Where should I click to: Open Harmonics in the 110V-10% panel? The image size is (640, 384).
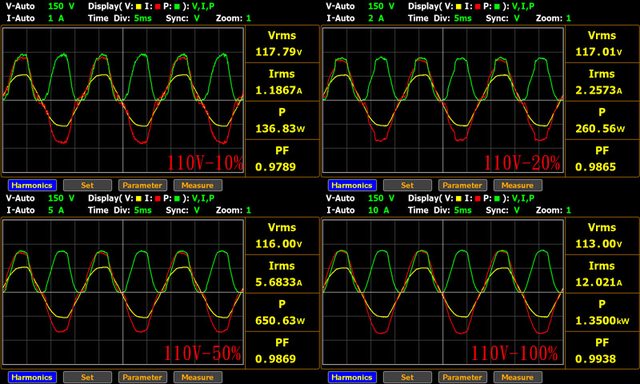(32, 185)
